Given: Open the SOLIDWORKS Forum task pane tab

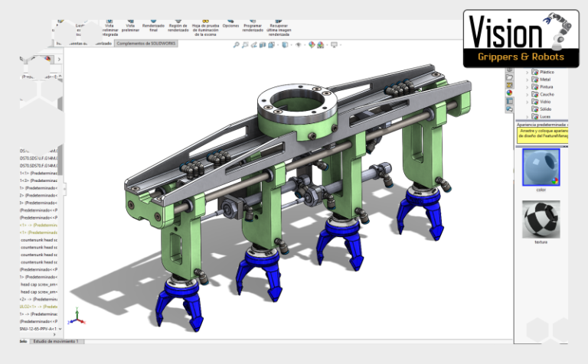Looking at the screenshot, I should [x=509, y=109].
